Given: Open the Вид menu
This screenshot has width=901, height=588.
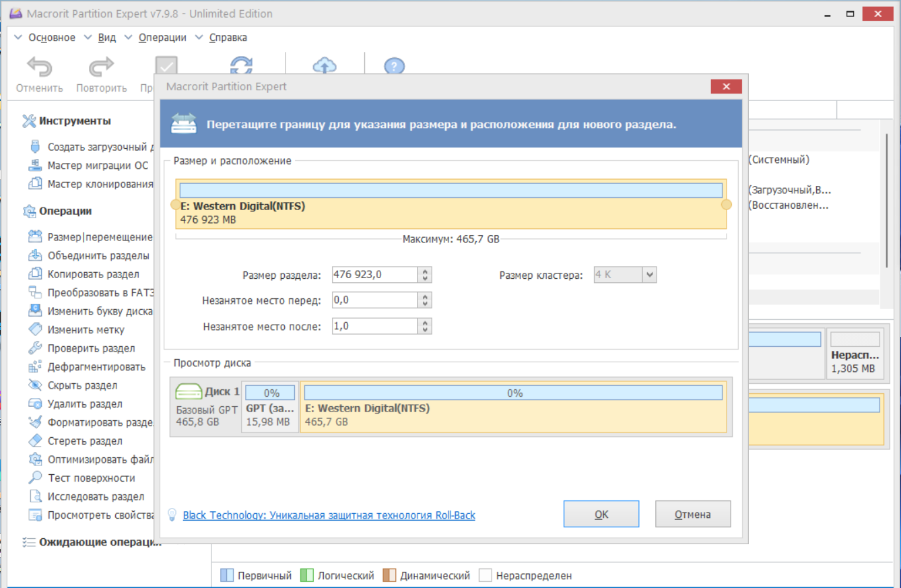Looking at the screenshot, I should click(x=107, y=38).
